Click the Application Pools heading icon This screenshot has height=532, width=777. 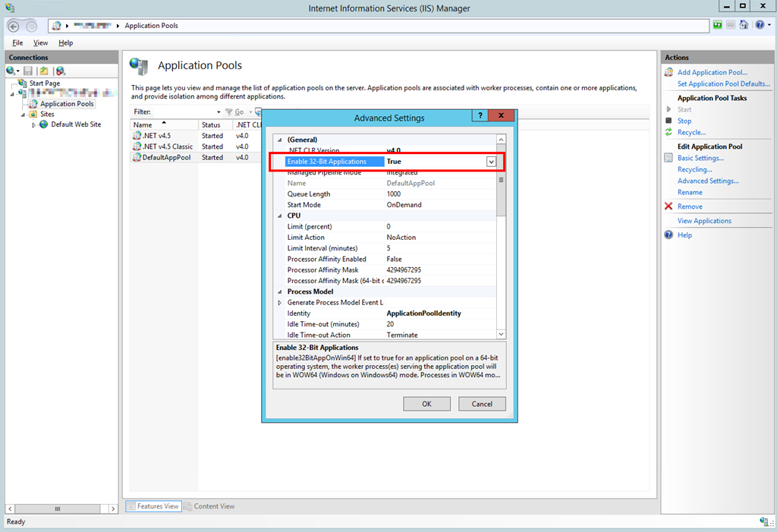click(140, 67)
